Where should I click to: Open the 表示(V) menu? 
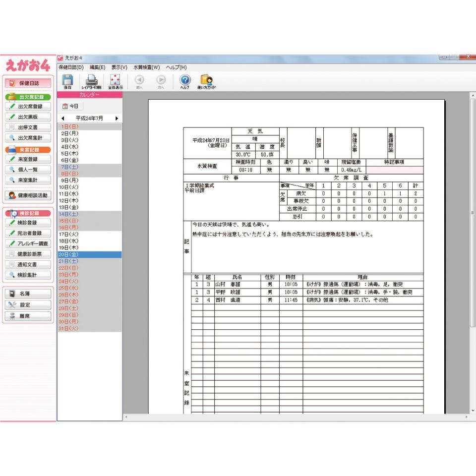(119, 67)
